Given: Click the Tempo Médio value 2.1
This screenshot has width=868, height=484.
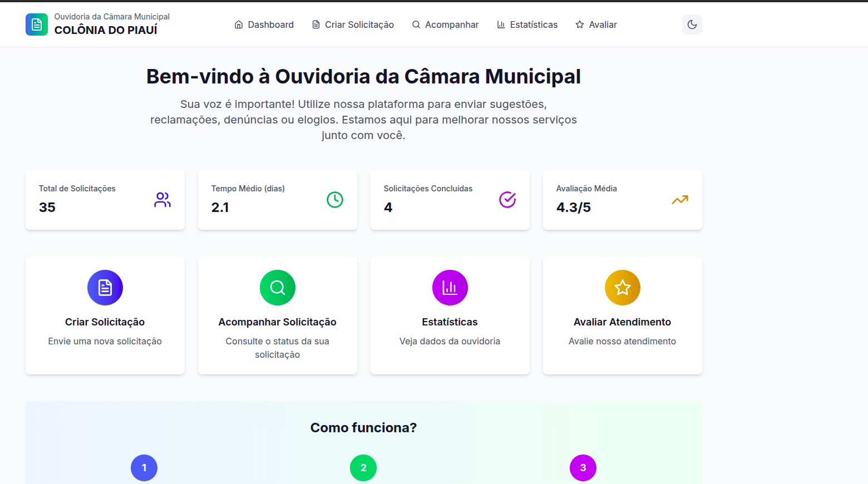Looking at the screenshot, I should click(220, 208).
